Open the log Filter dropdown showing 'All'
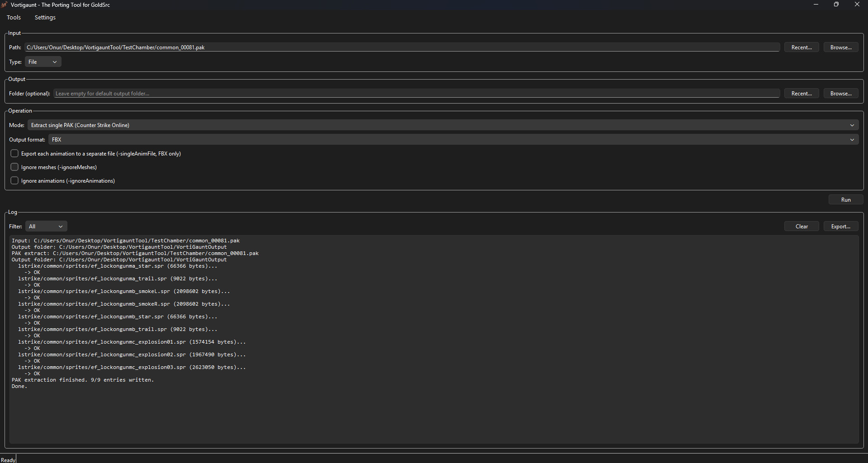 pyautogui.click(x=46, y=226)
